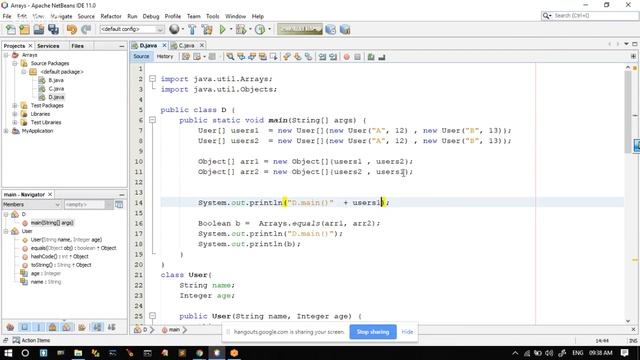Screen dimensions: 640x360
Task: Toggle Sort by Name in Navigator
Action: pyautogui.click(x=97, y=327)
